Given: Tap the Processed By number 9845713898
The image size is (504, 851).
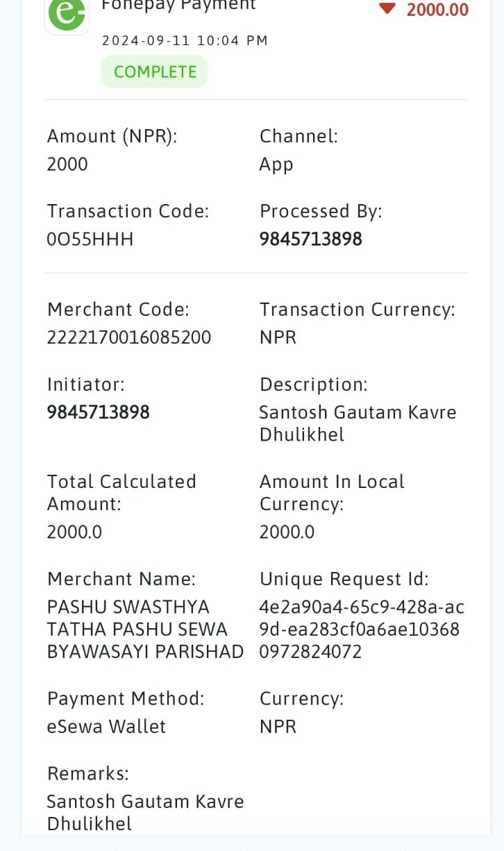Looking at the screenshot, I should point(311,239).
